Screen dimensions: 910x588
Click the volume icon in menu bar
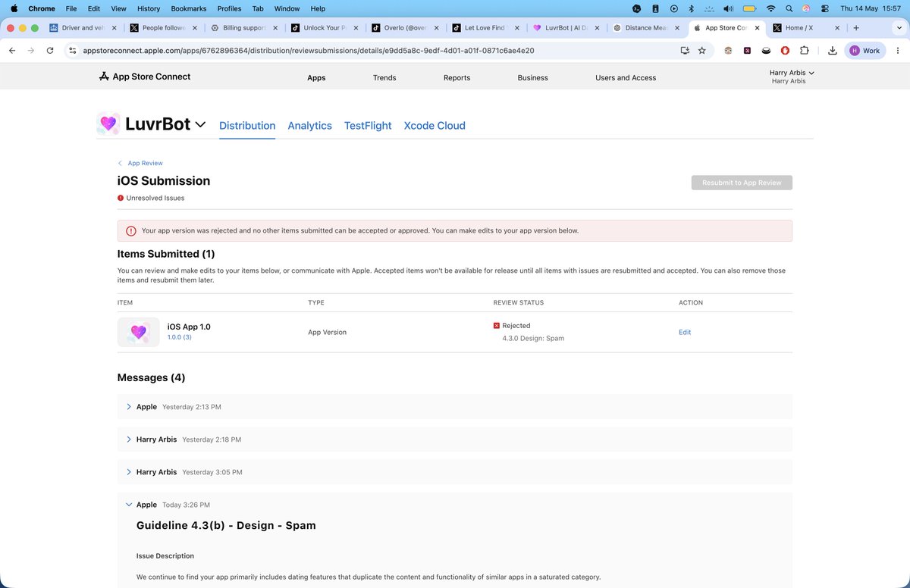click(729, 8)
